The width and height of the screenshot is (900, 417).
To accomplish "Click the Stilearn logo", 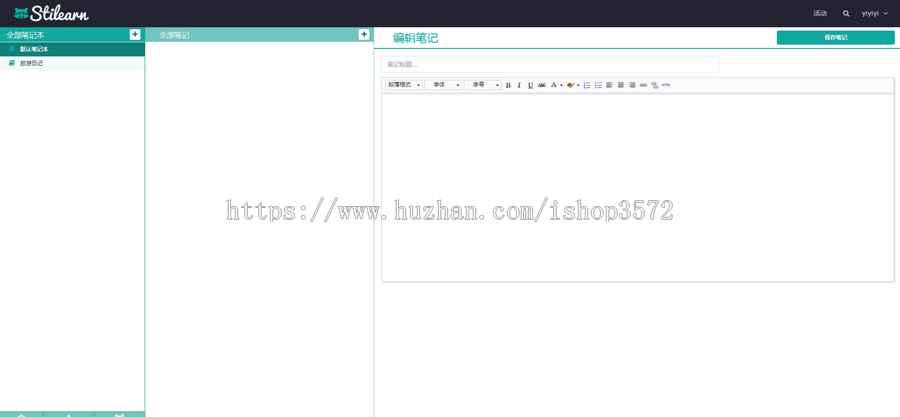I will 51,13.
